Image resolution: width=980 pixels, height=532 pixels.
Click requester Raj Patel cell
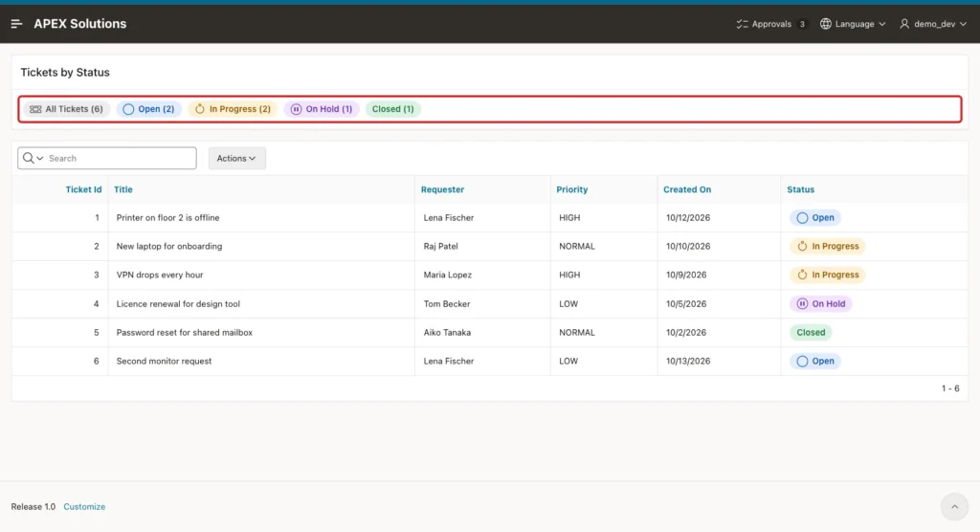[440, 246]
